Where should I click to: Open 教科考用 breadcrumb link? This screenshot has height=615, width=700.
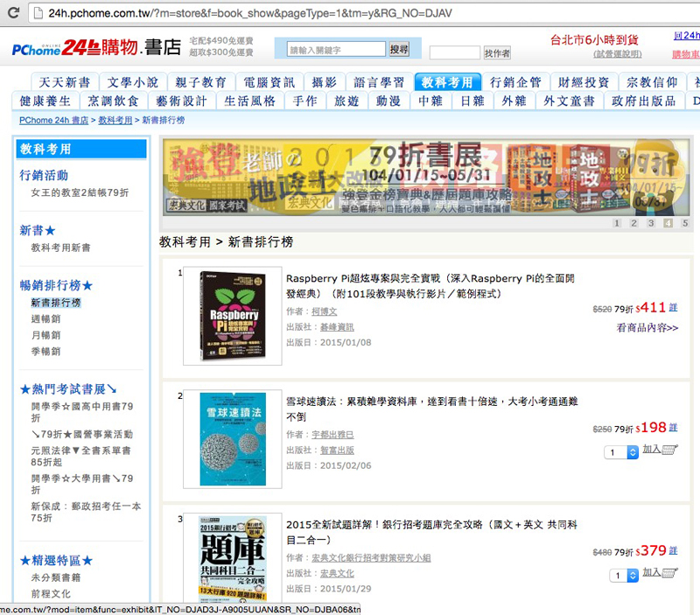[115, 120]
